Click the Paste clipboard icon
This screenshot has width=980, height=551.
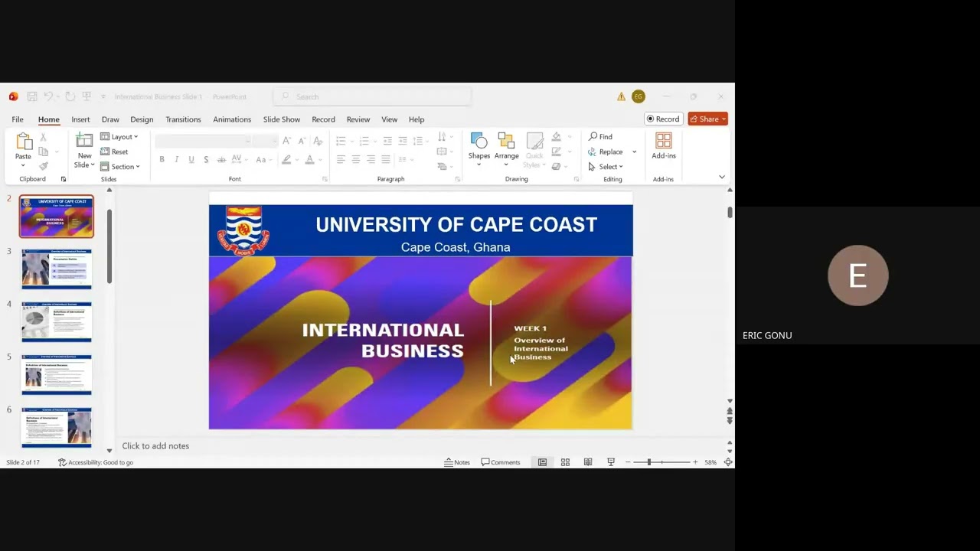24,142
